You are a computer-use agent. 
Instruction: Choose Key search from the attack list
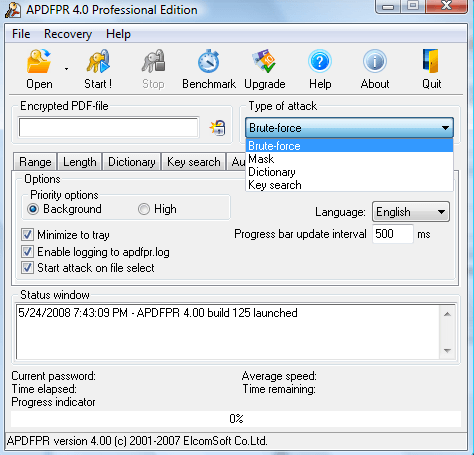[349, 185]
